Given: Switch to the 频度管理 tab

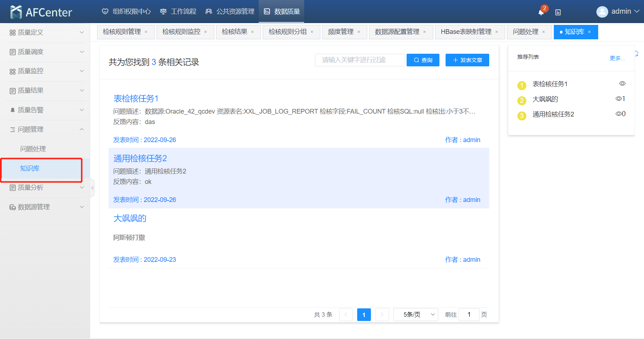Looking at the screenshot, I should click(x=341, y=32).
